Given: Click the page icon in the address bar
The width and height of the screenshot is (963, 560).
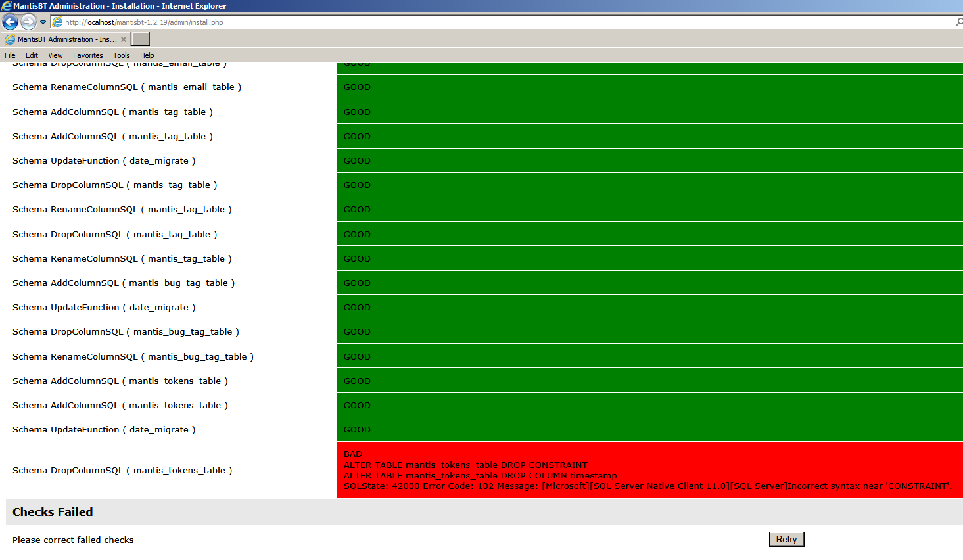Looking at the screenshot, I should 58,22.
